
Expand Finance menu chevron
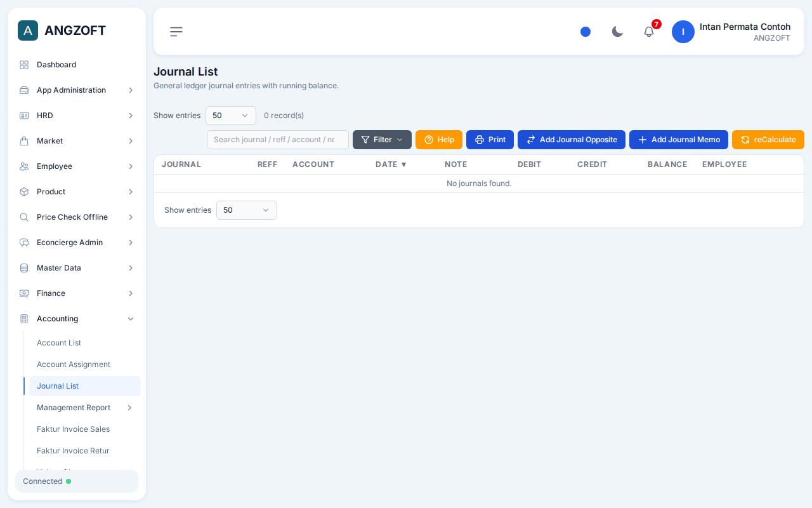(x=131, y=293)
